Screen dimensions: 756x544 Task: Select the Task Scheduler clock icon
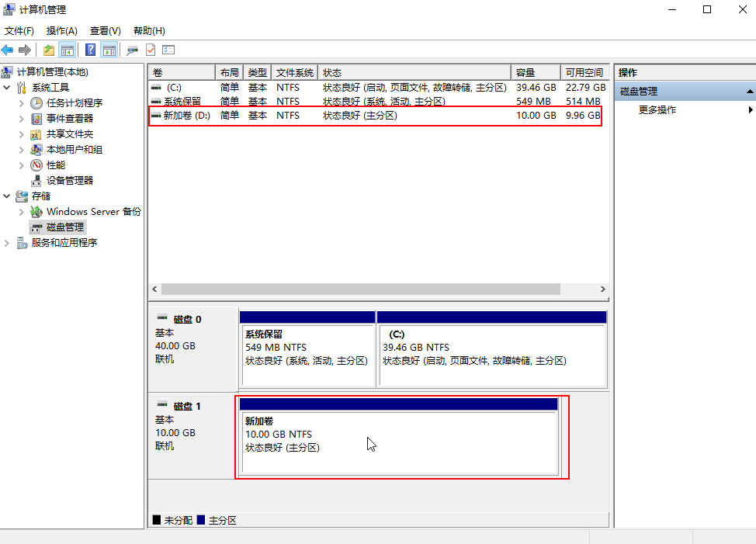[36, 103]
